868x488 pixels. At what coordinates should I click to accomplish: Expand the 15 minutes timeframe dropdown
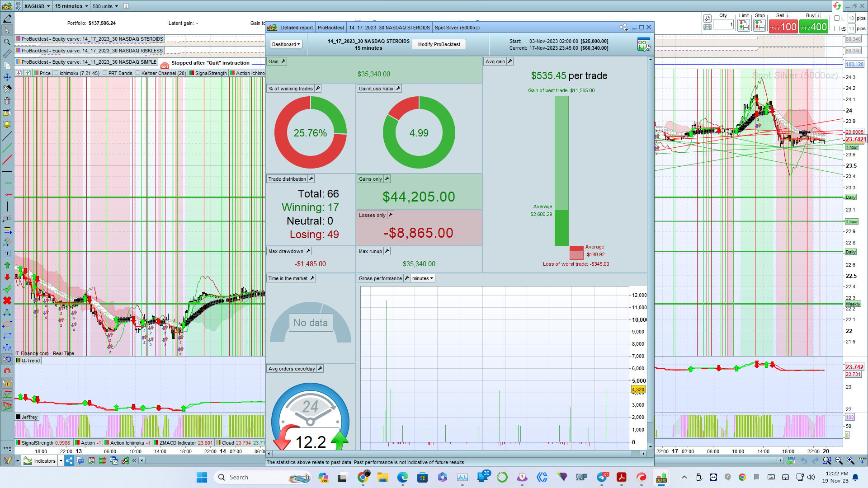pos(71,6)
